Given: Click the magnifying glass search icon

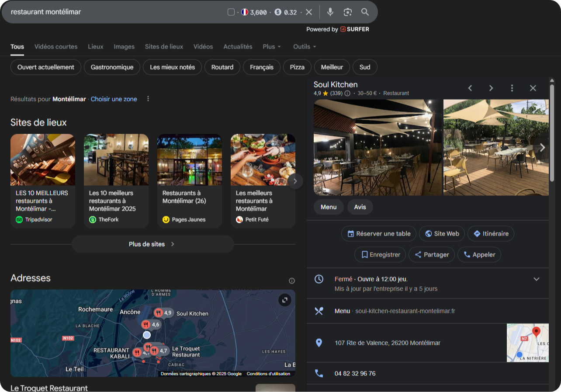Looking at the screenshot, I should click(365, 12).
